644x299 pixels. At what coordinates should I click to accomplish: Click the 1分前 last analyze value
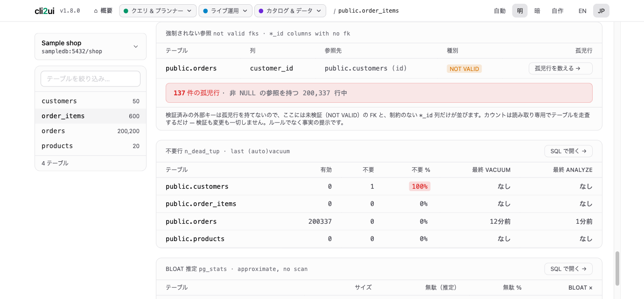[584, 221]
